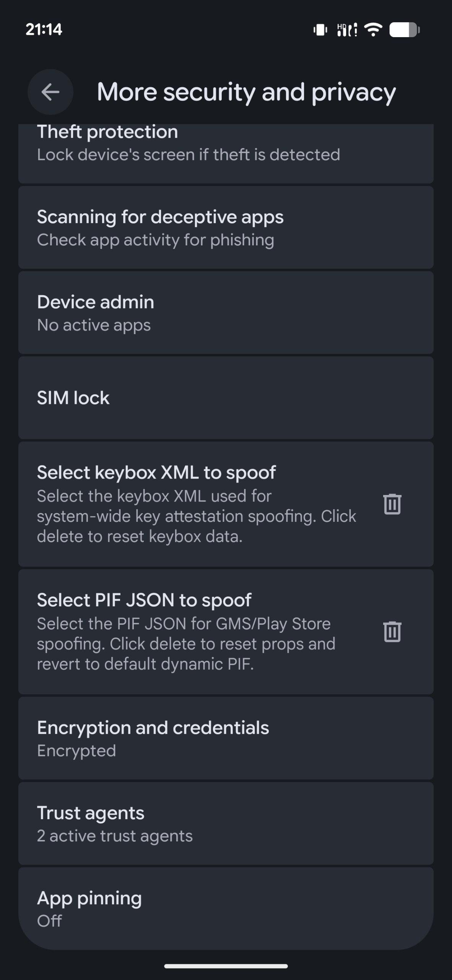This screenshot has height=980, width=452.
Task: Open App pinning setting
Action: pos(226,908)
